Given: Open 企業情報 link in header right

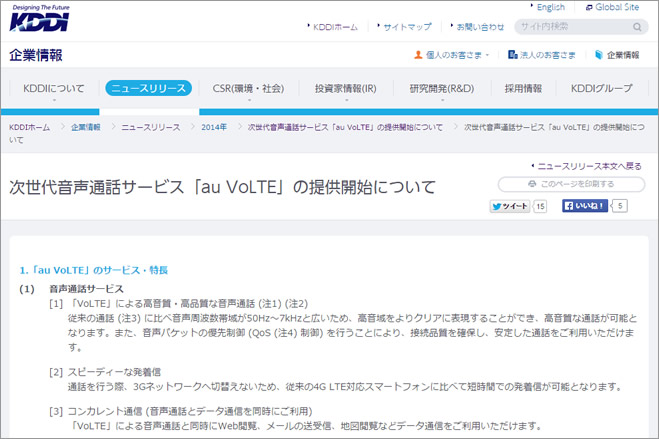Looking at the screenshot, I should (623, 55).
